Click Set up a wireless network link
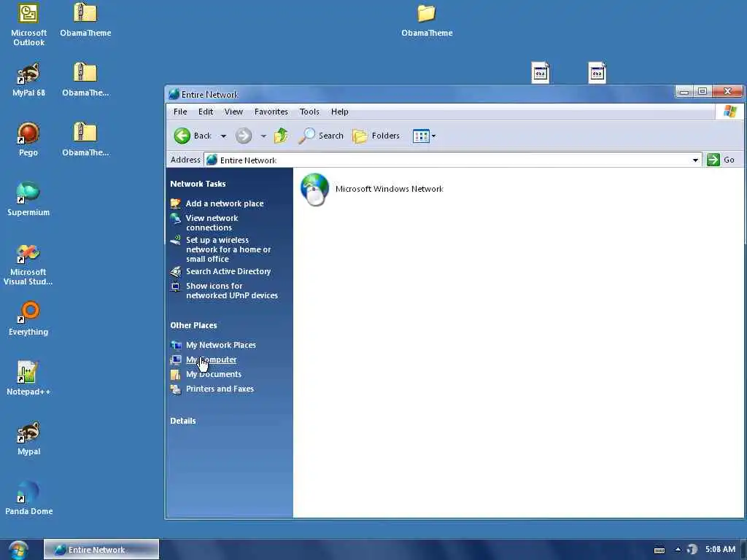This screenshot has width=747, height=560. [228, 249]
